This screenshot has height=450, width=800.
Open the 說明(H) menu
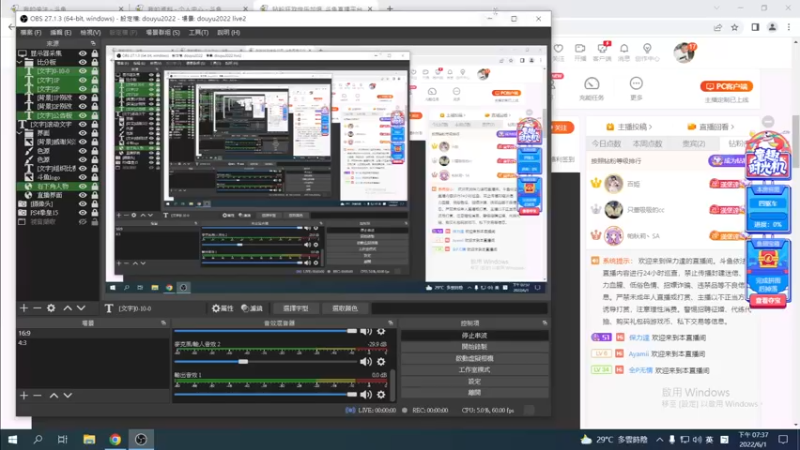[229, 32]
